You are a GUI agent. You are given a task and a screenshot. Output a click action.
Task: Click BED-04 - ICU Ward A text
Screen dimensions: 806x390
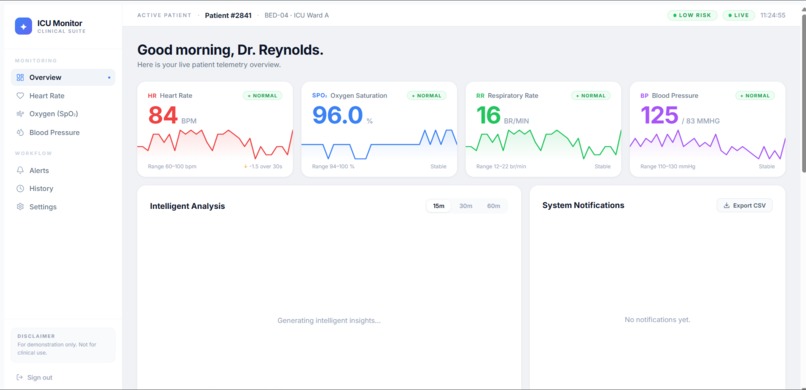point(297,15)
